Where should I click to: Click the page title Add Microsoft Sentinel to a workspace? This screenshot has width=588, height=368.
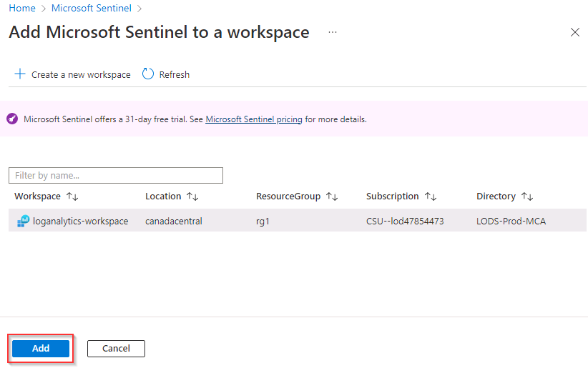(x=159, y=32)
